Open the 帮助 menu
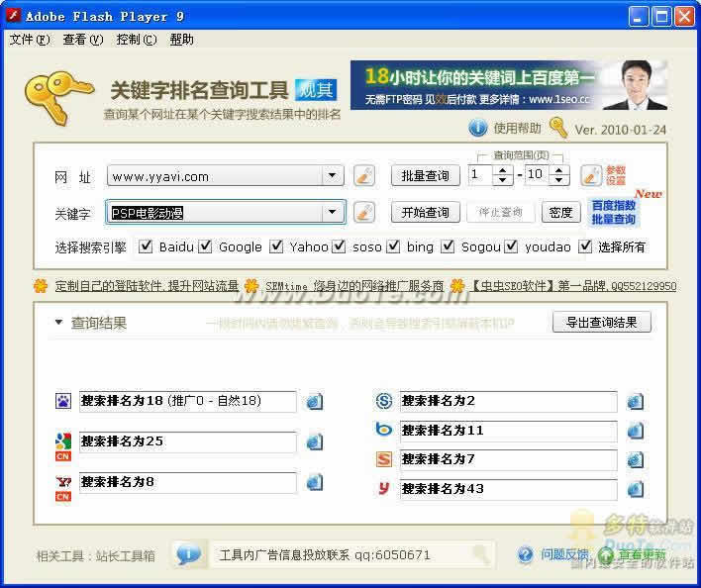The image size is (701, 588). (x=181, y=40)
